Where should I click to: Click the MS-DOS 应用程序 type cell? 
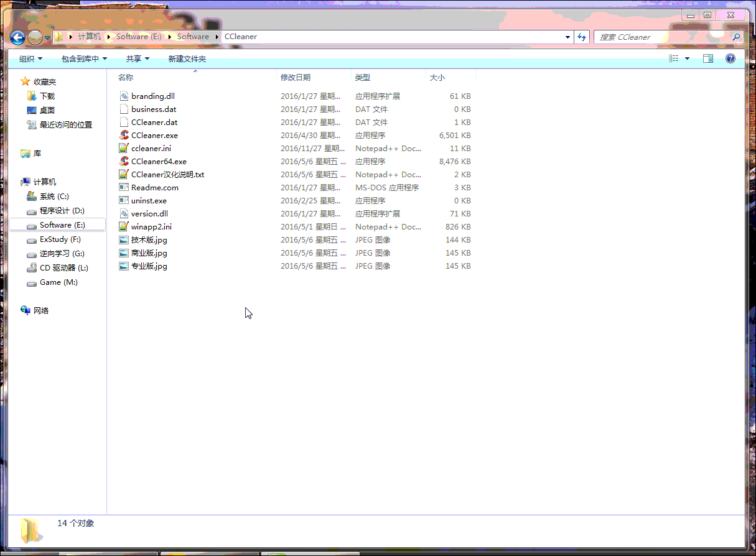[387, 187]
